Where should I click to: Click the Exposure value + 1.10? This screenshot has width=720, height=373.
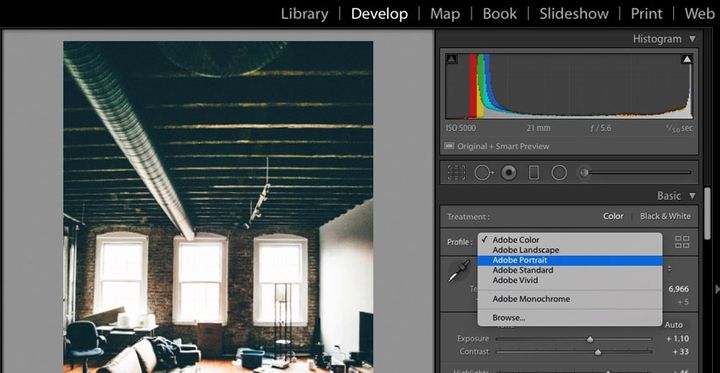coord(677,339)
